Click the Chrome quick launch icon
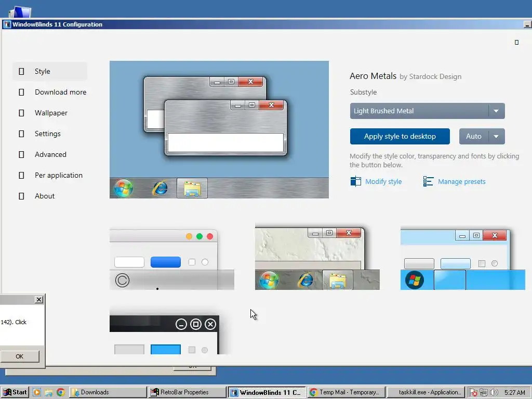This screenshot has width=532, height=399. tap(61, 393)
